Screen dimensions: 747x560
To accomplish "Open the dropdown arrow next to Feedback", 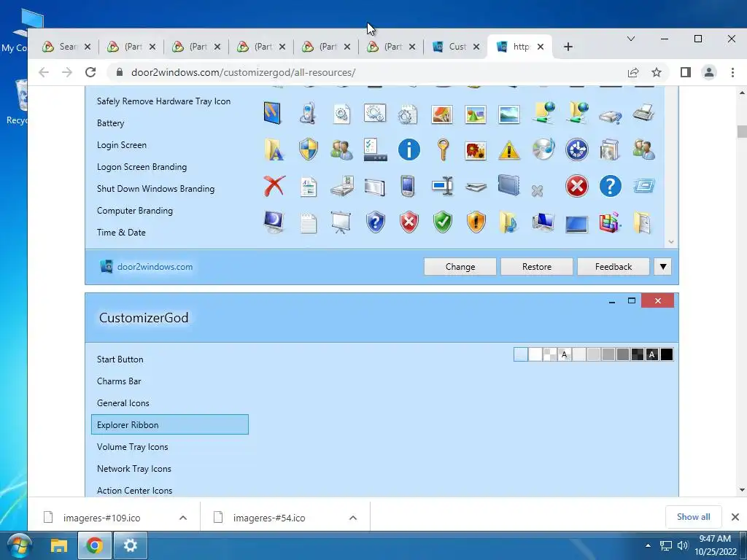I will click(662, 267).
